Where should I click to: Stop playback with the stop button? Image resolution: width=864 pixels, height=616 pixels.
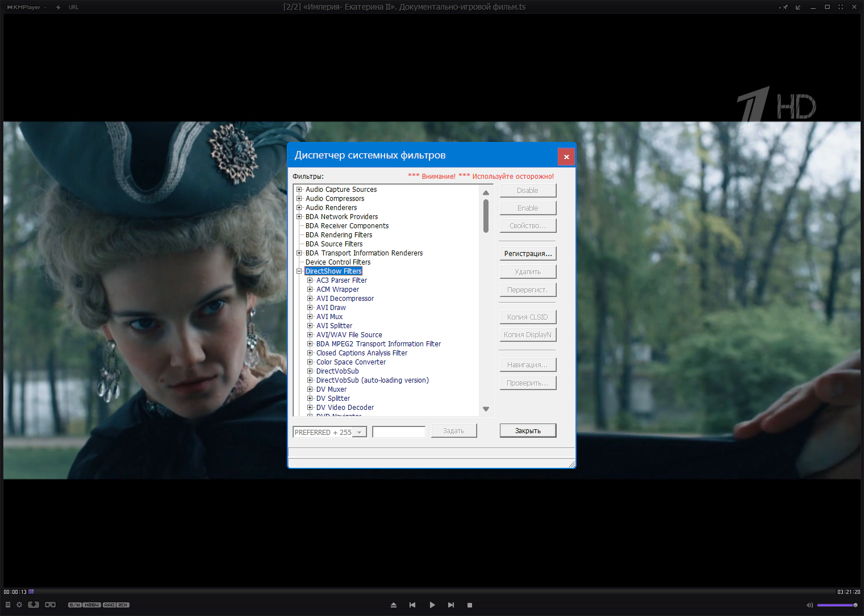point(470,605)
